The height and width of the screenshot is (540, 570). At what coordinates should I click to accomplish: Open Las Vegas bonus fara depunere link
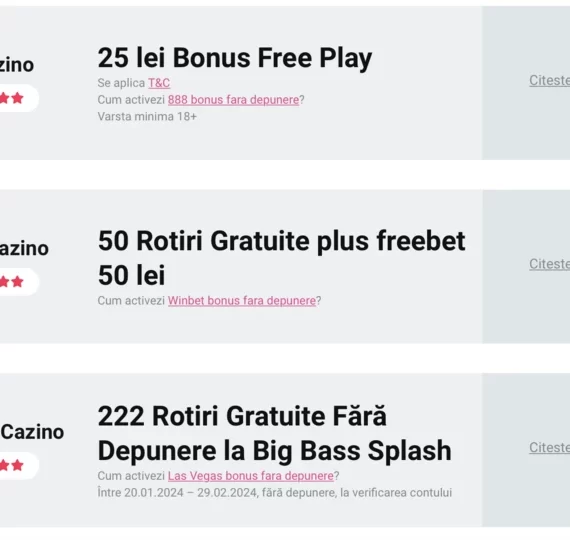[x=250, y=476]
